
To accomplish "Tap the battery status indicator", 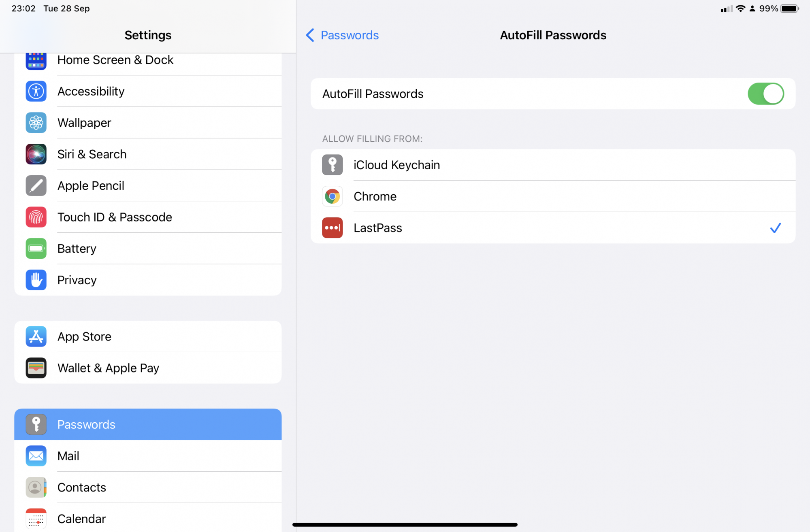I will coord(790,9).
